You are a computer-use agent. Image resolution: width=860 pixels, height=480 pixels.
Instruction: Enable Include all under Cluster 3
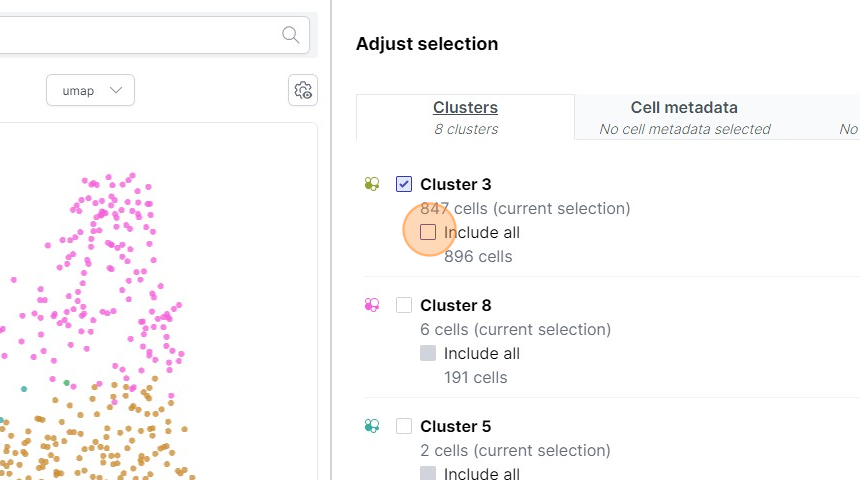(x=428, y=232)
